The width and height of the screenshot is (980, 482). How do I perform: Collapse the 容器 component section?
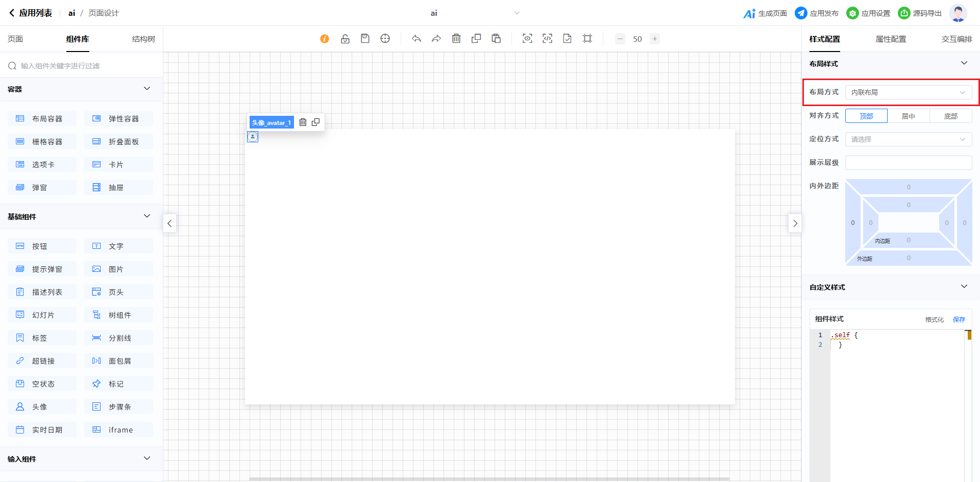[x=147, y=89]
